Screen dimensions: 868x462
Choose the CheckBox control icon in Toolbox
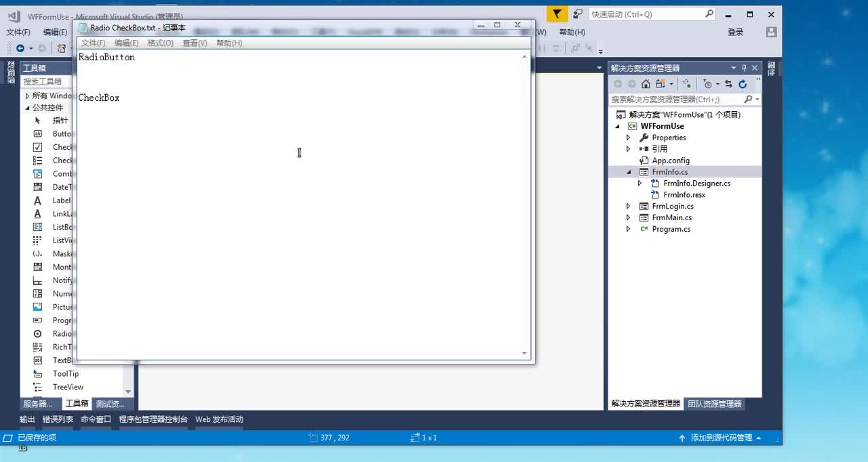(x=38, y=147)
